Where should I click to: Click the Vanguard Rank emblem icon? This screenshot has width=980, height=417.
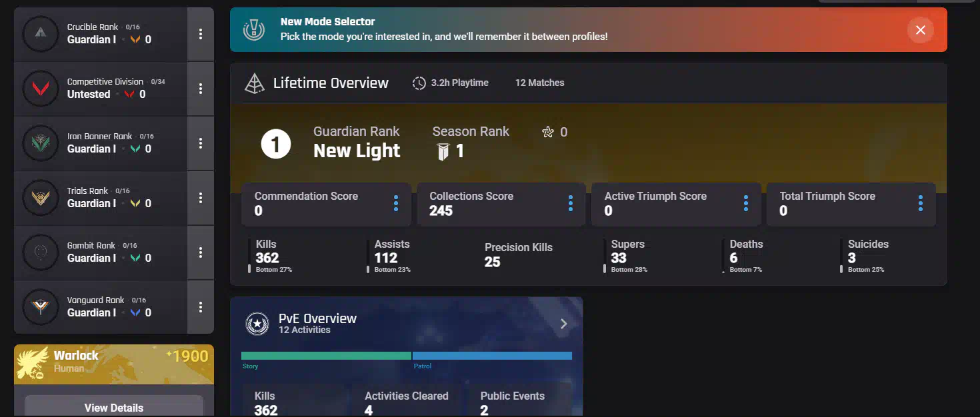[41, 306]
